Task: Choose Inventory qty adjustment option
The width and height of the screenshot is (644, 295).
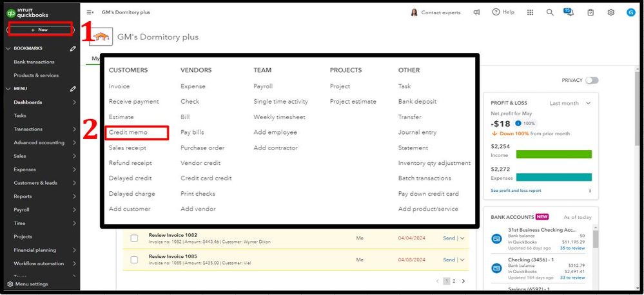Action: [434, 163]
